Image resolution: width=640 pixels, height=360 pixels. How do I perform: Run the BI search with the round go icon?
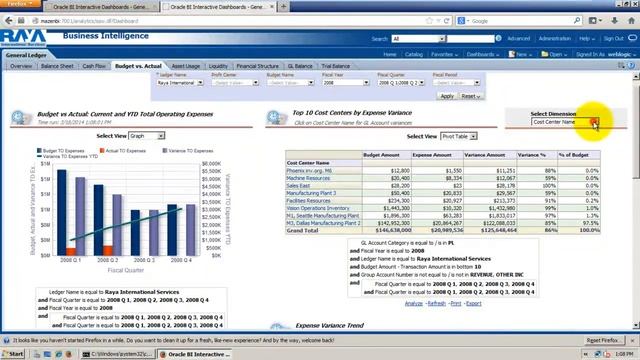tap(498, 38)
